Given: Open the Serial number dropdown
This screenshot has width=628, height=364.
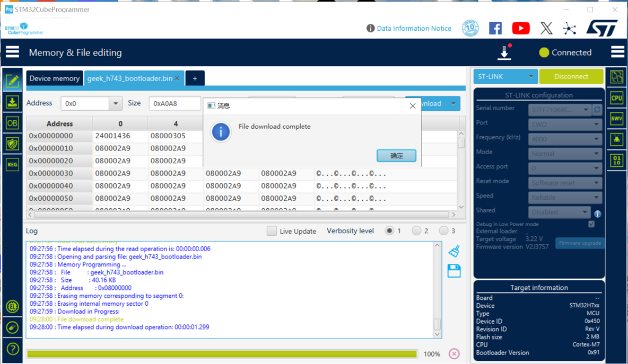Looking at the screenshot, I should tap(560, 110).
